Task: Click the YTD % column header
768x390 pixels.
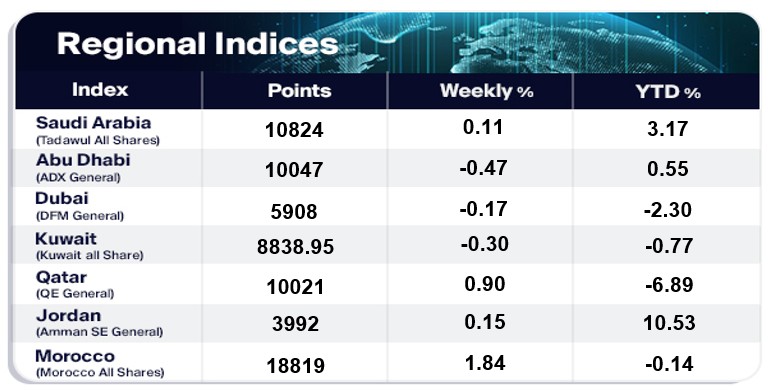Action: [668, 92]
